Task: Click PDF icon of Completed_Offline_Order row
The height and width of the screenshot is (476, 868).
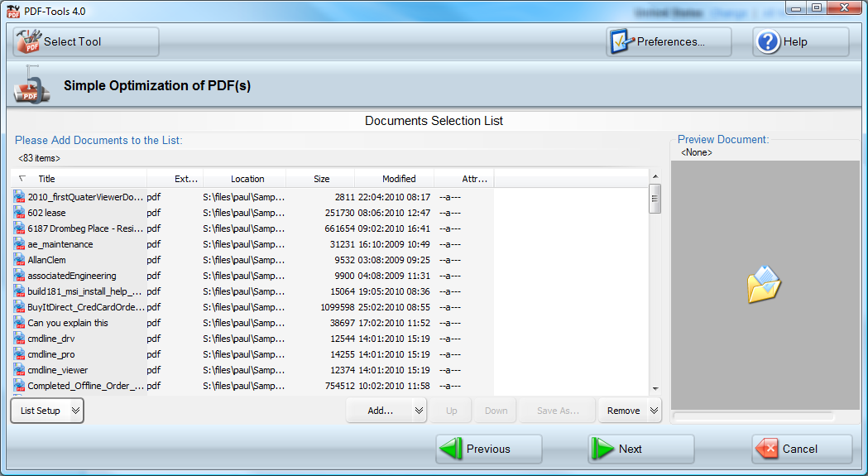Action: pos(19,386)
